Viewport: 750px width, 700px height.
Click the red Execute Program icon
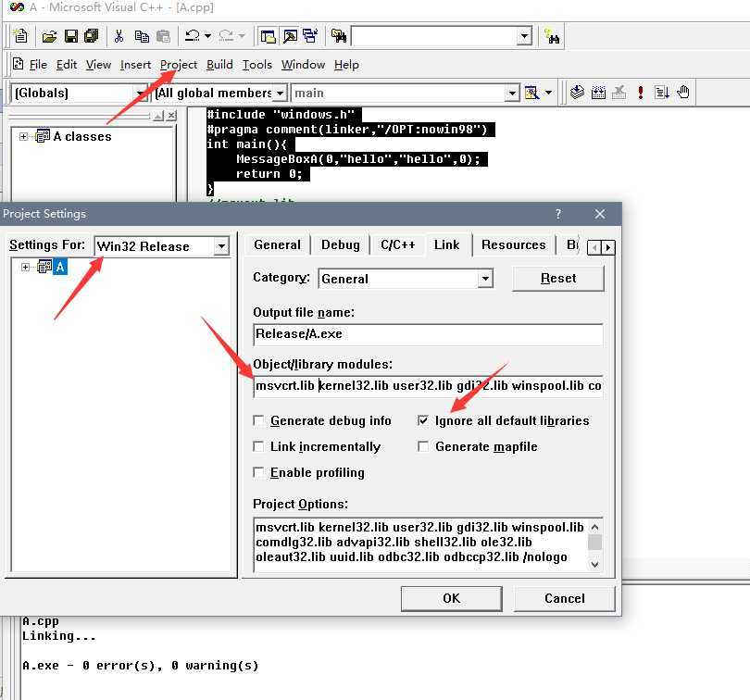click(x=641, y=93)
